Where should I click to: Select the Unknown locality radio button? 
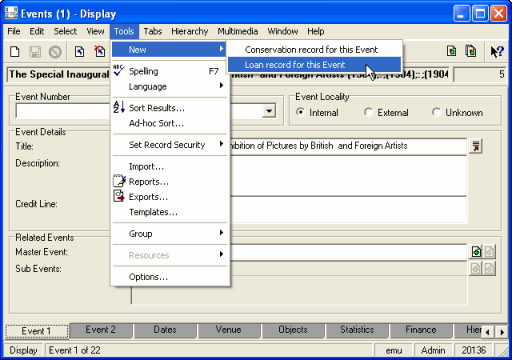coord(436,112)
